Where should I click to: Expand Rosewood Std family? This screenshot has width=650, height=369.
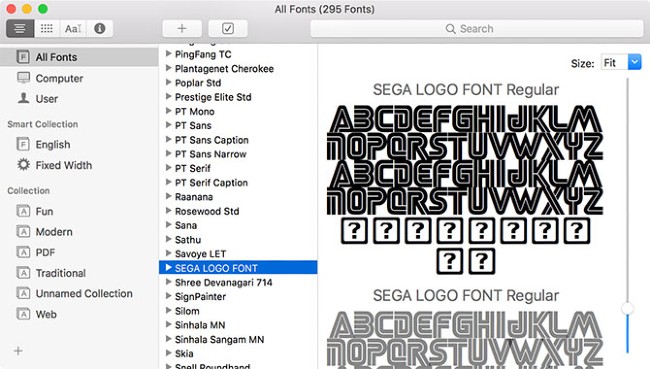[168, 210]
